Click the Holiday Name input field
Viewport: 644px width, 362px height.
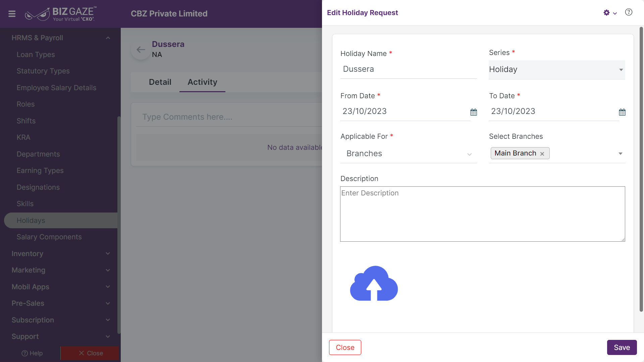pos(409,69)
